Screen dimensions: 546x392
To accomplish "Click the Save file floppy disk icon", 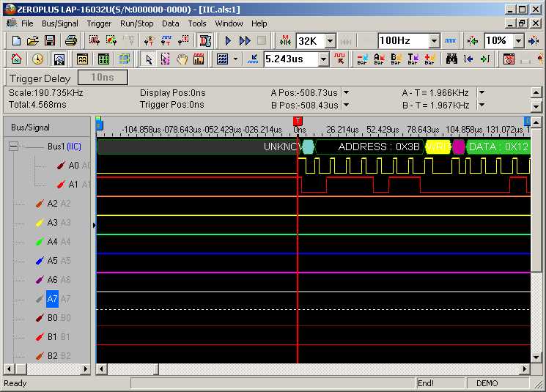I will (50, 41).
